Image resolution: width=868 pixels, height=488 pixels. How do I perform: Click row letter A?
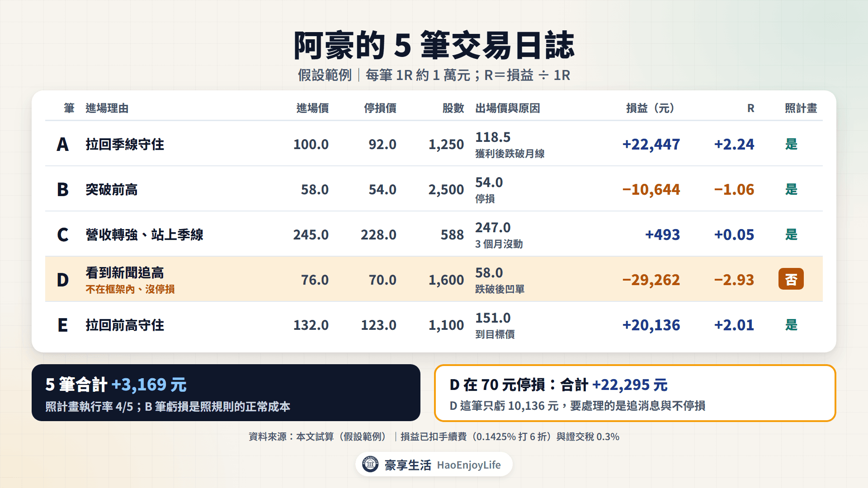[x=63, y=145]
